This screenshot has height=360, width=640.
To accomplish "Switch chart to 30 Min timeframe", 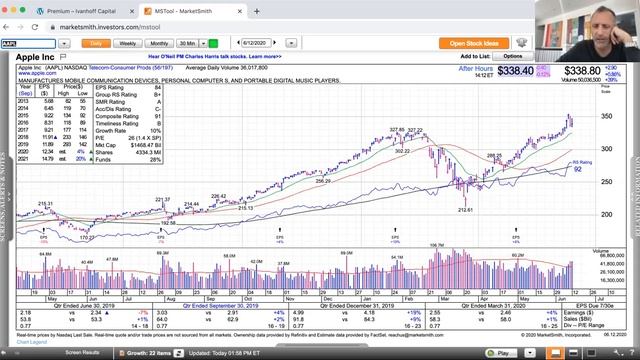I will point(187,43).
